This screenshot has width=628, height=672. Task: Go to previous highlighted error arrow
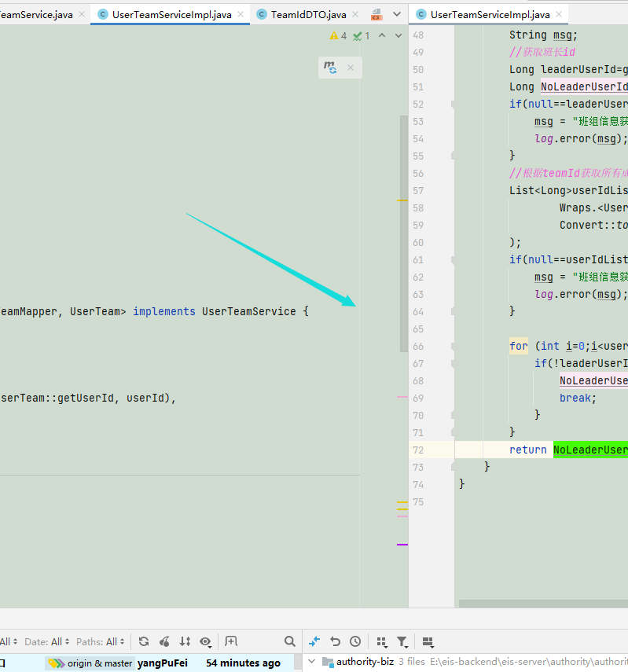tap(382, 35)
